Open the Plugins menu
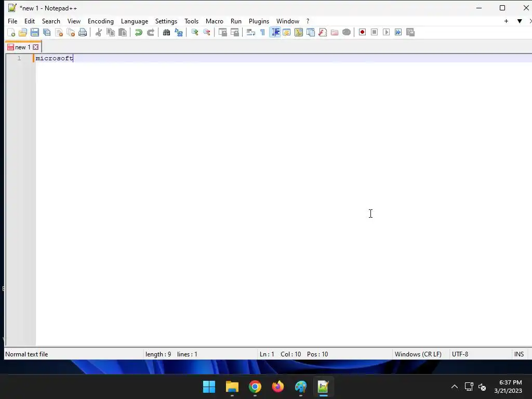 click(259, 21)
